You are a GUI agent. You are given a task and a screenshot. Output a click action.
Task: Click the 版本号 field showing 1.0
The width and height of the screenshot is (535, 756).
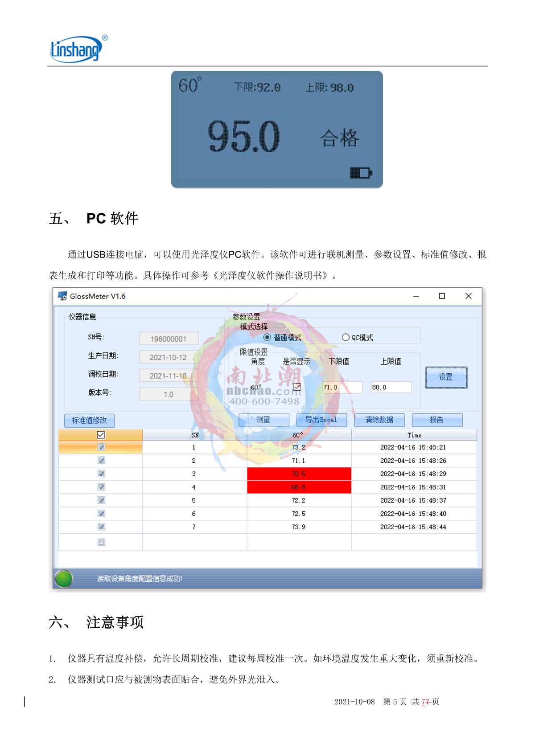(x=169, y=394)
